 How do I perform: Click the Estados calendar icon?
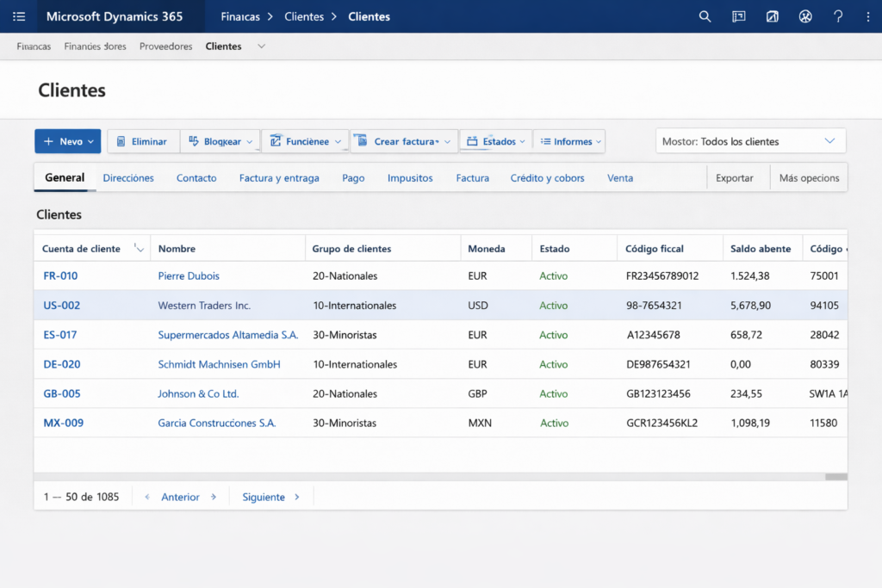point(472,141)
